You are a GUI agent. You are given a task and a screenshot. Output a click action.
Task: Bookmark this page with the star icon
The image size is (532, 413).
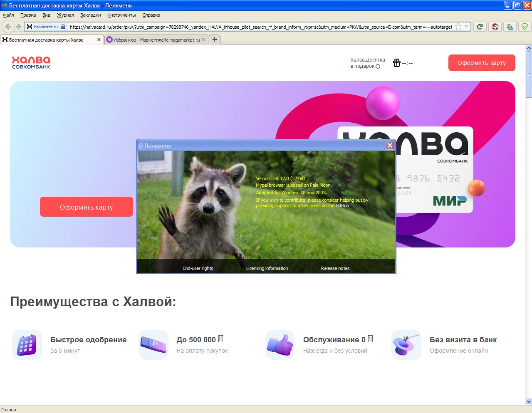coord(458,27)
